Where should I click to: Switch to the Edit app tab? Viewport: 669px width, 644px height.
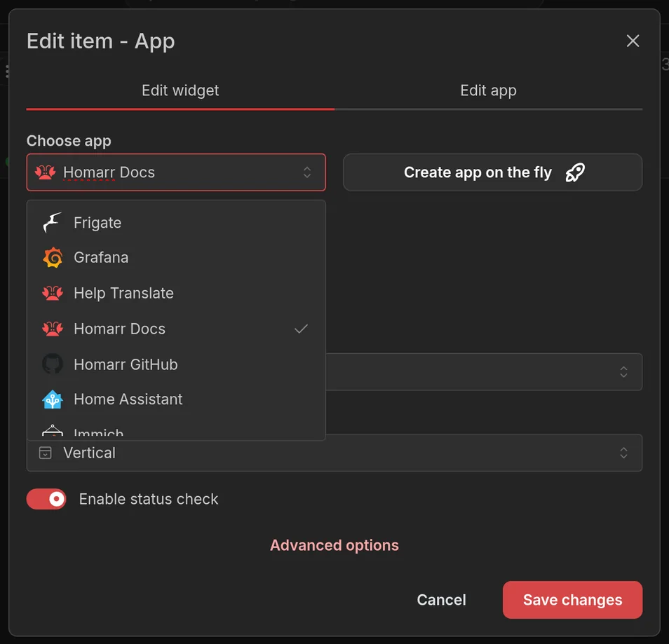point(489,91)
